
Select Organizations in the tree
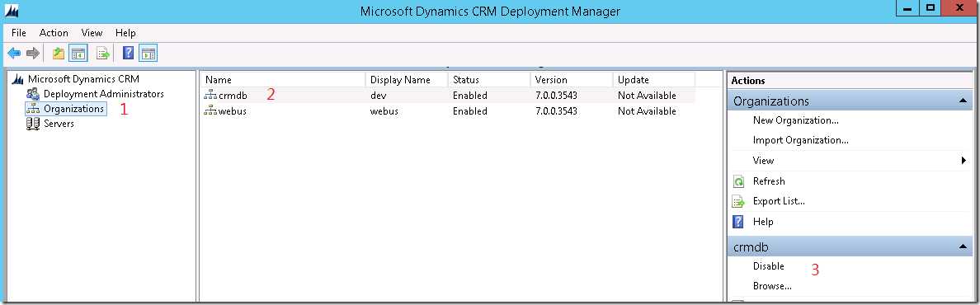73,109
